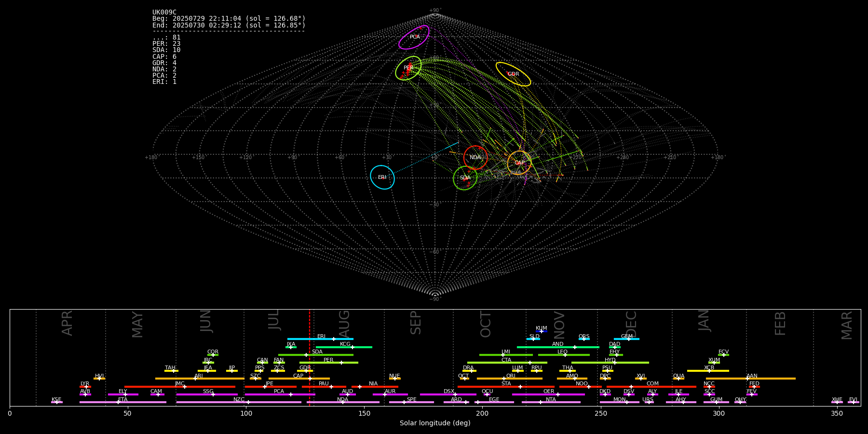
Task: Click the orange CAP radiant circle on map
Action: coord(519,163)
